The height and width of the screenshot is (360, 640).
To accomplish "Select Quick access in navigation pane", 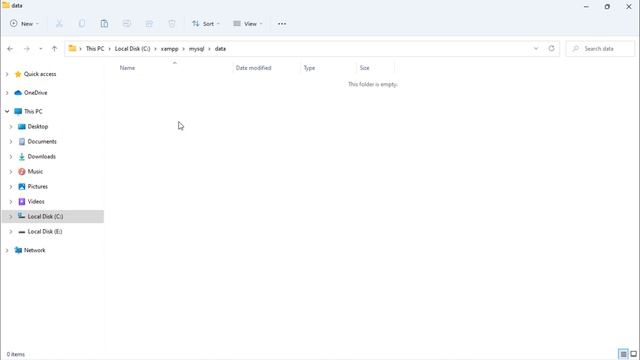I will tap(40, 74).
